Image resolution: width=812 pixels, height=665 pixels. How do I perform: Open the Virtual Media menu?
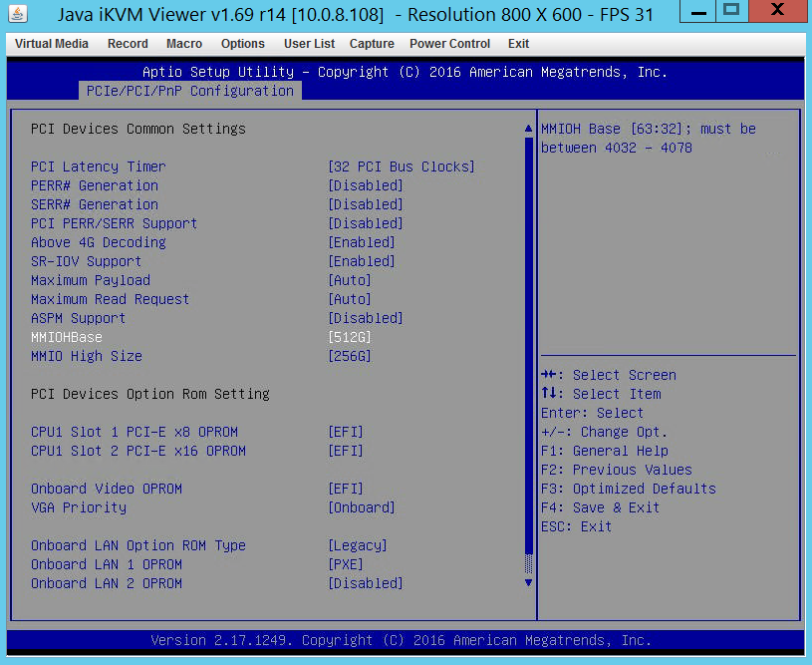pyautogui.click(x=51, y=44)
